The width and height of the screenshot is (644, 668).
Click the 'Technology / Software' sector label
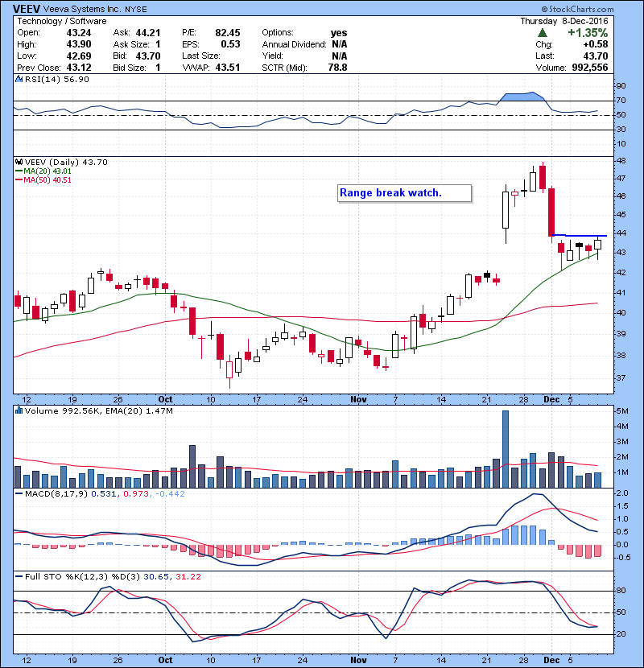tap(62, 21)
